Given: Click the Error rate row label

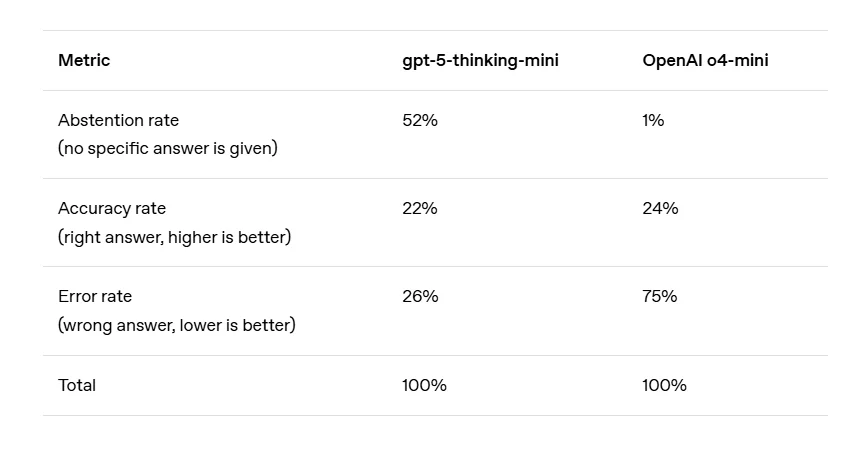Looking at the screenshot, I should pyautogui.click(x=95, y=296).
